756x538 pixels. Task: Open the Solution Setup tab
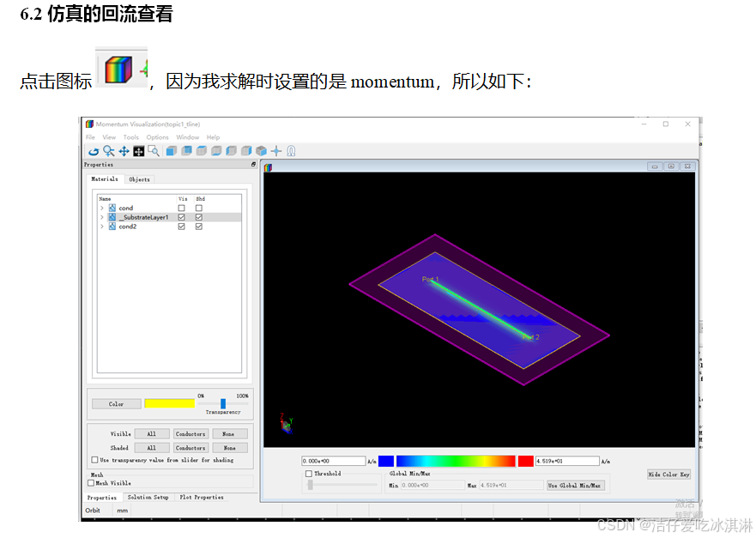[x=148, y=498]
